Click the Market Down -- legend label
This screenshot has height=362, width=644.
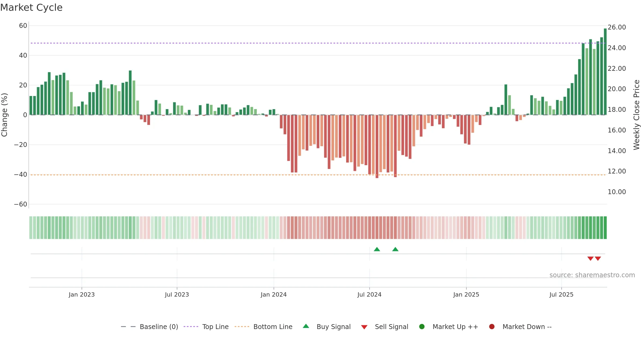click(x=527, y=327)
